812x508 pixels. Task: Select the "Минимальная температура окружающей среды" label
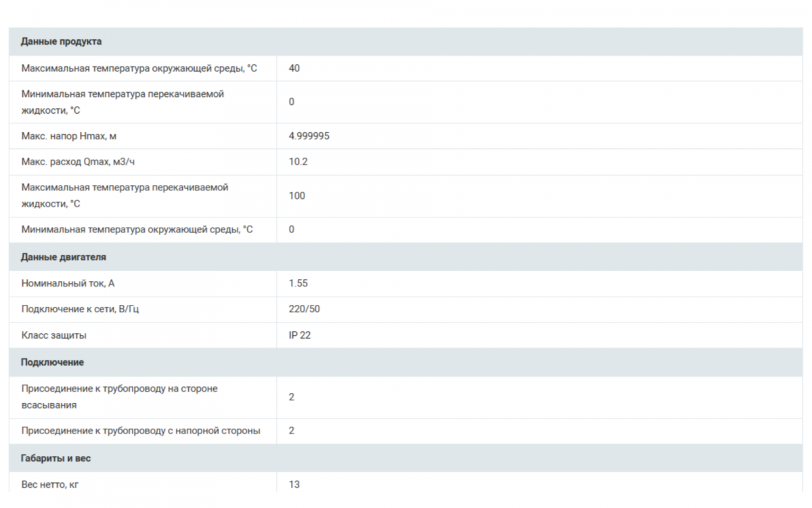coord(137,230)
